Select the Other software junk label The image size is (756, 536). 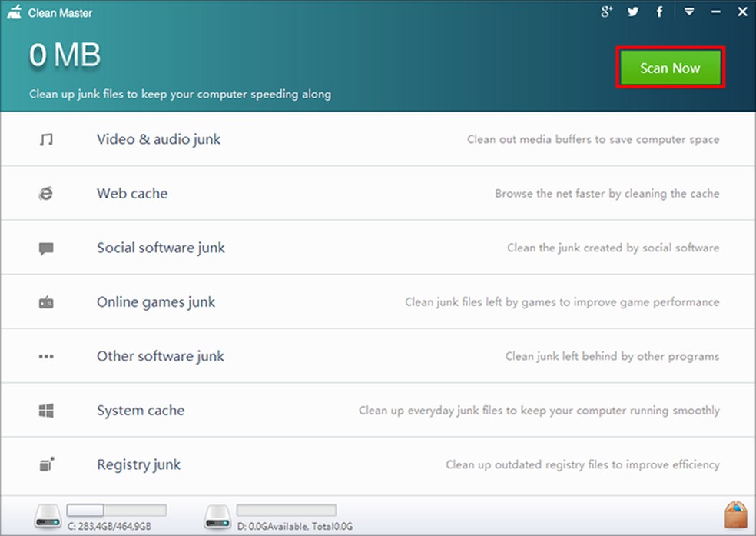point(161,356)
